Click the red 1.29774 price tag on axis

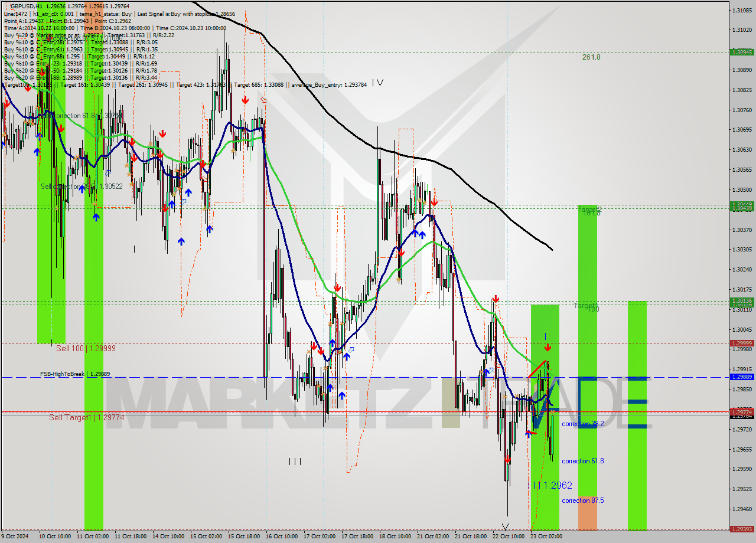[741, 411]
